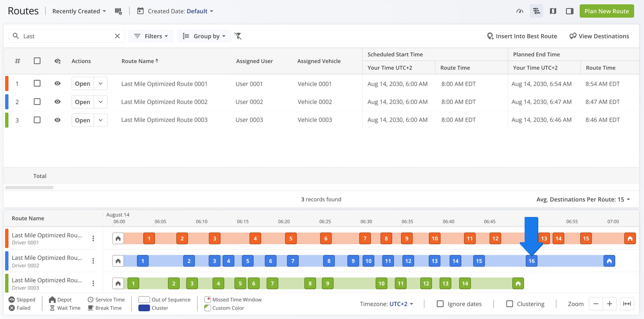Click Plan New Route button
644x319 pixels.
[x=607, y=11]
